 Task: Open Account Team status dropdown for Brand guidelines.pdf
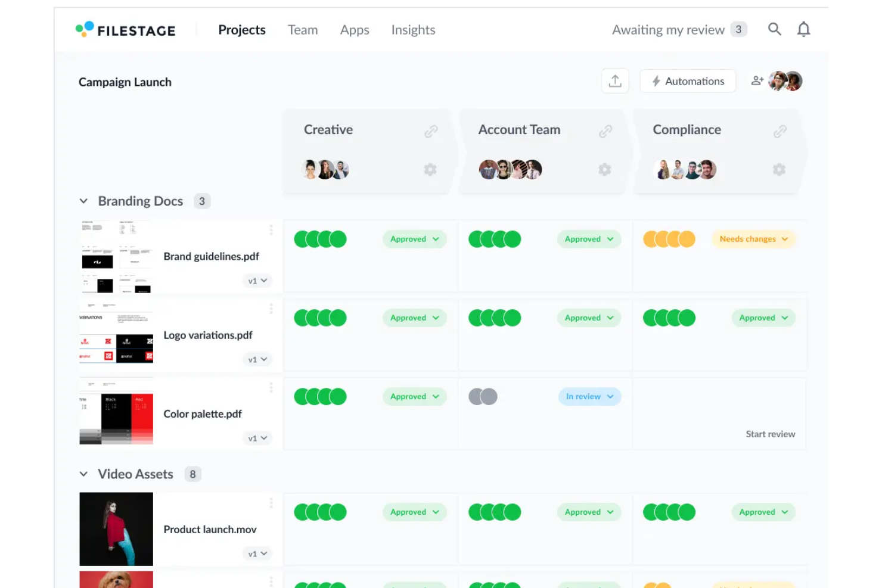(x=589, y=239)
